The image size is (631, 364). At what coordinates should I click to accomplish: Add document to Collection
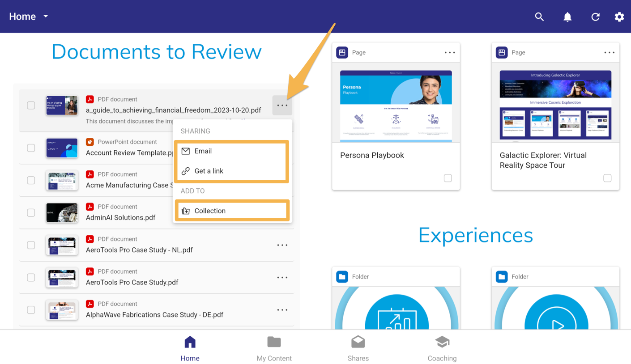(210, 211)
